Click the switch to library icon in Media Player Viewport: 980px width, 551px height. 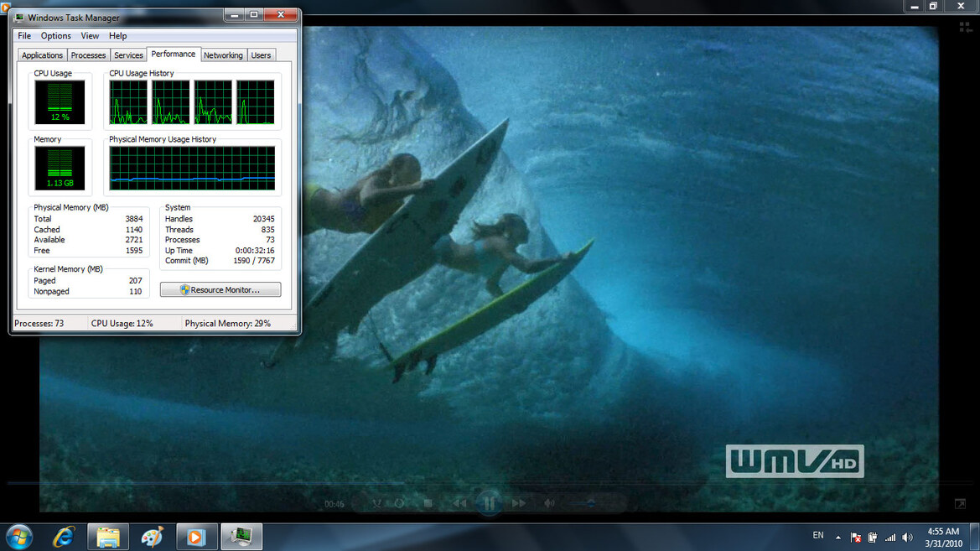966,28
